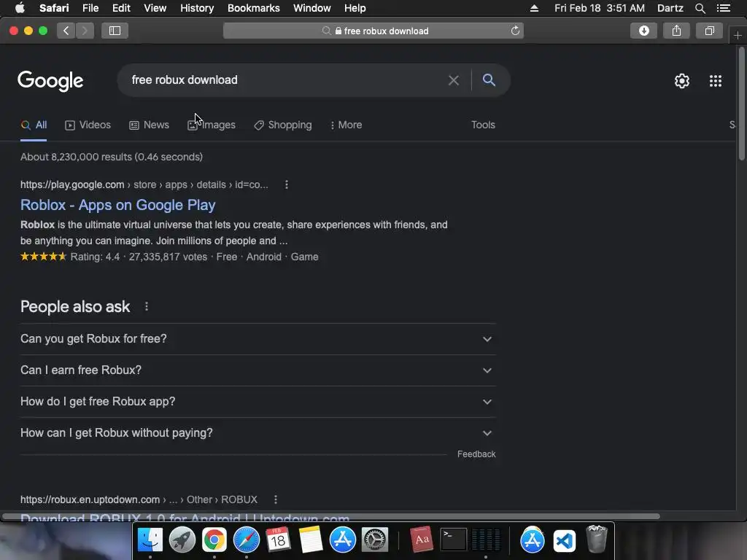Switch to the Images results tab
The width and height of the screenshot is (747, 560).
click(212, 125)
